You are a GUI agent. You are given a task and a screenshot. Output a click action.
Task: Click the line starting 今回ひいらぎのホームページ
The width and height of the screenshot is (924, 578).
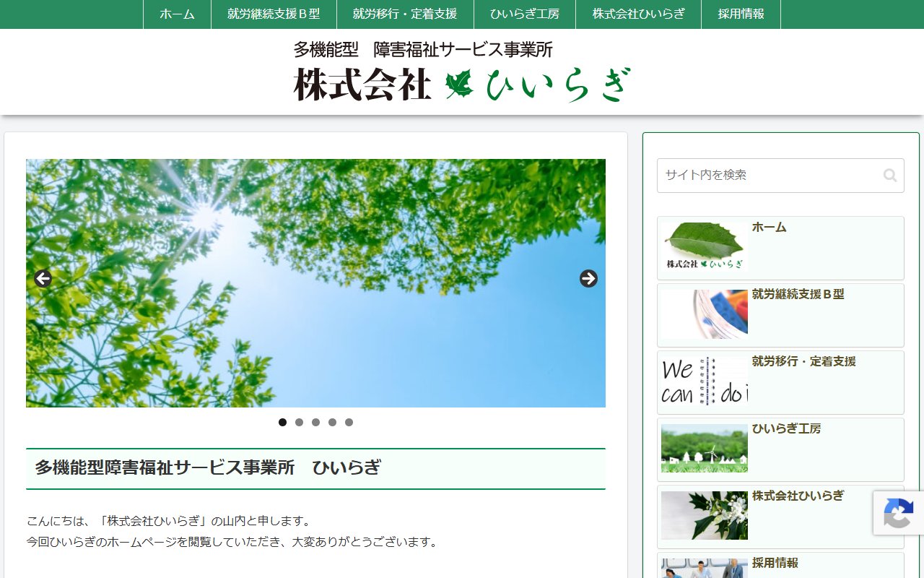(x=232, y=541)
